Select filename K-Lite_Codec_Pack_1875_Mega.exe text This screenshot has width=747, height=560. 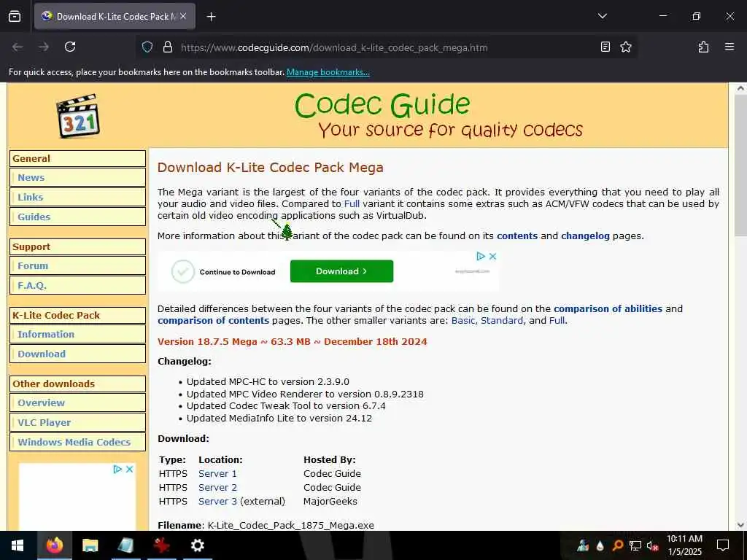[x=290, y=525]
